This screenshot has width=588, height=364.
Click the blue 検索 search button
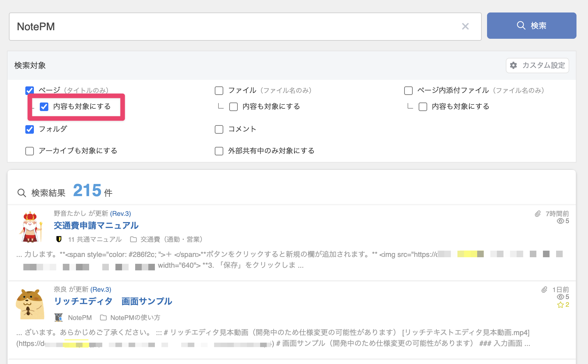(x=531, y=26)
